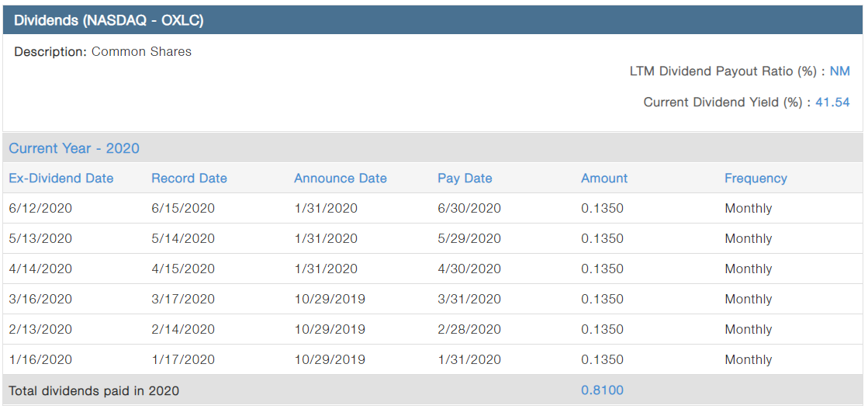This screenshot has height=409, width=868.
Task: Select ex-dividend date 3/16/2020
Action: coord(40,300)
